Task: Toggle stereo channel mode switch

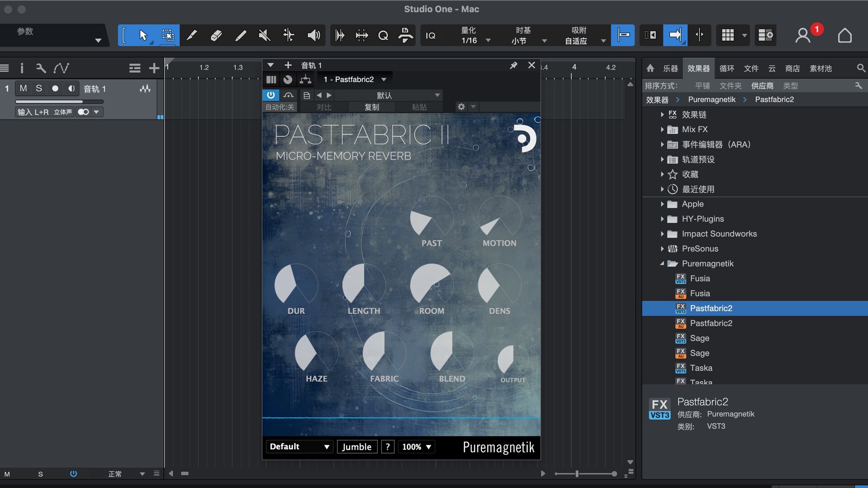Action: (83, 112)
